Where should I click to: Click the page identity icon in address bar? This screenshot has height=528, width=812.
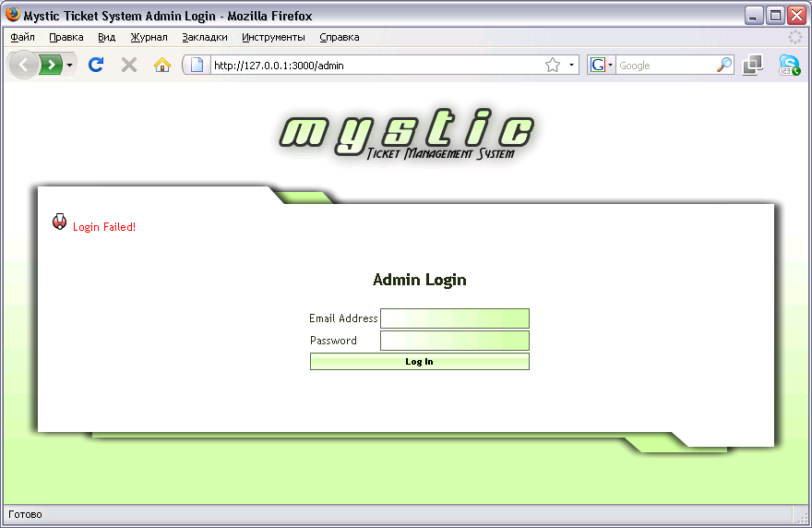[x=197, y=65]
